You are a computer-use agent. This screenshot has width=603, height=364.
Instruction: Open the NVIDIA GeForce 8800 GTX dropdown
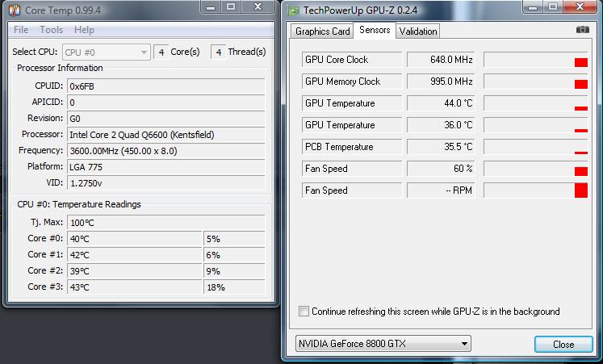tap(383, 344)
